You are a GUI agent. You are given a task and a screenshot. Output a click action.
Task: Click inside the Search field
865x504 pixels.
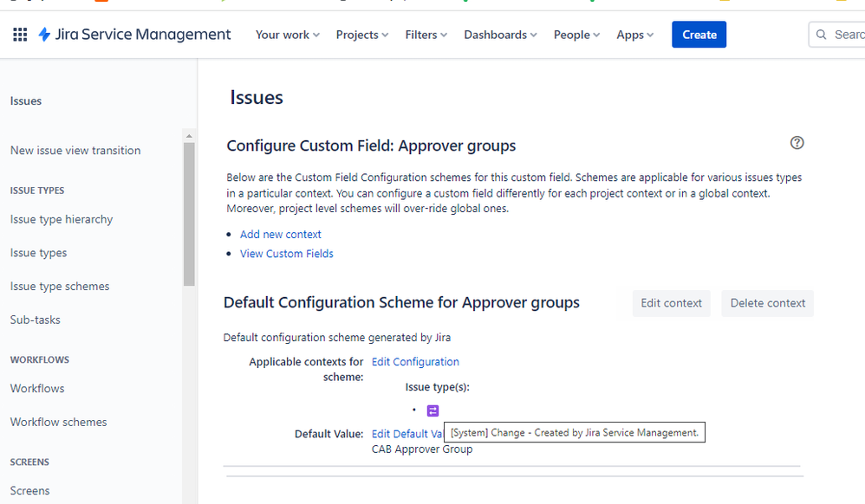pos(849,34)
